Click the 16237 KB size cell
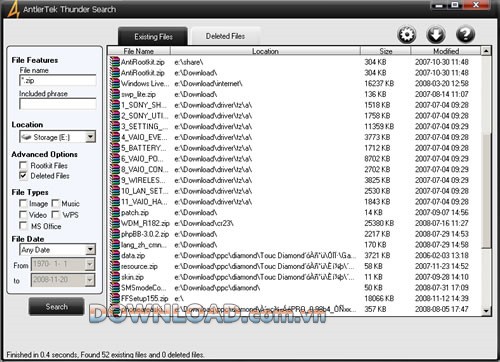 point(379,83)
